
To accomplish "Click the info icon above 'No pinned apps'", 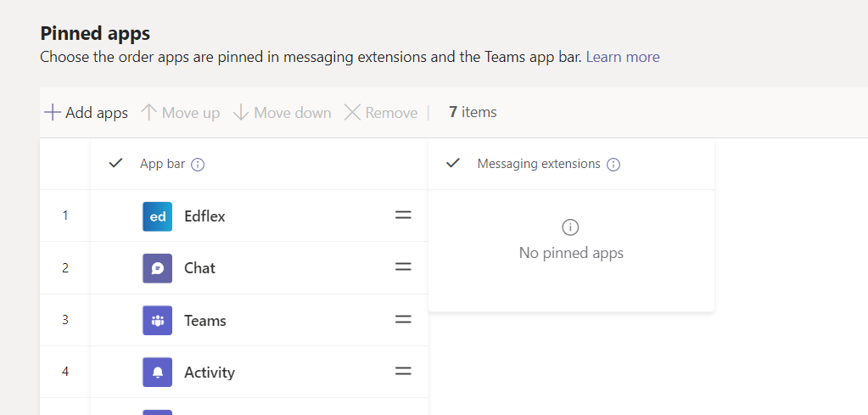I will (570, 227).
